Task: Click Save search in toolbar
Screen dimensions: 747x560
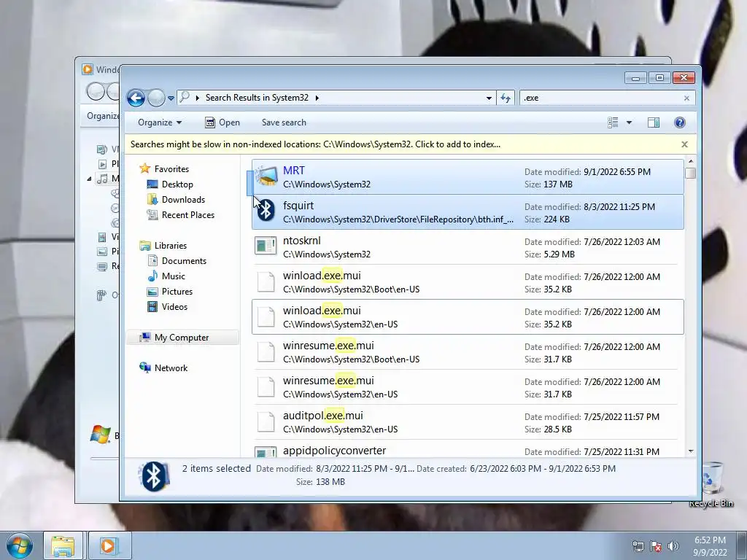Action: point(284,122)
